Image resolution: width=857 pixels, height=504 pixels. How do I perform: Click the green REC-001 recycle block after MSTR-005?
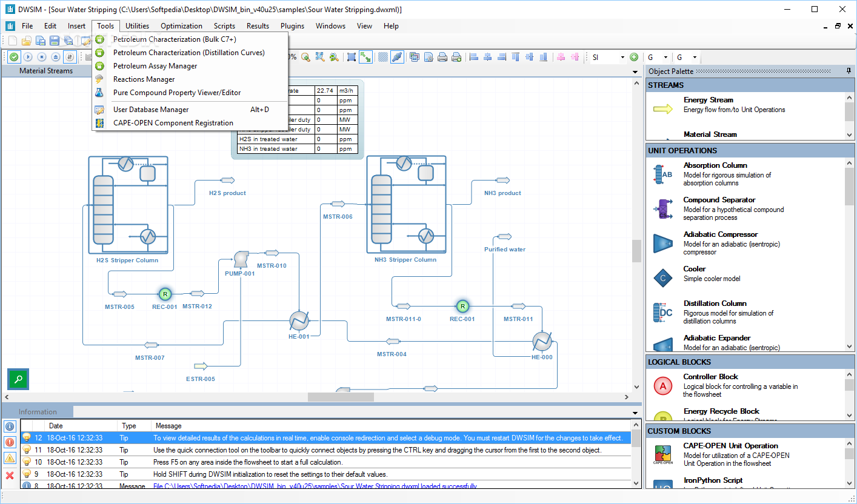[165, 294]
